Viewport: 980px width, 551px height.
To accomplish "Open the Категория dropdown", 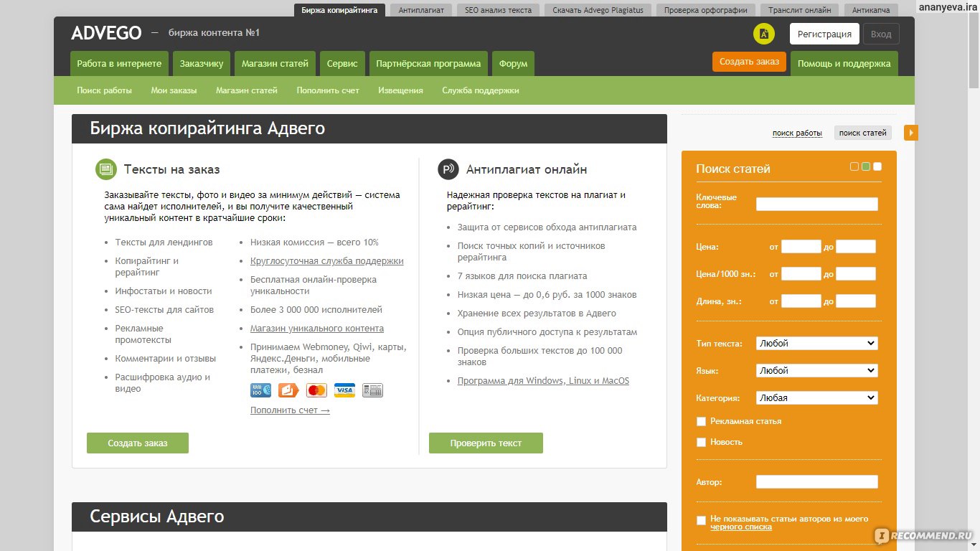I will (x=817, y=398).
